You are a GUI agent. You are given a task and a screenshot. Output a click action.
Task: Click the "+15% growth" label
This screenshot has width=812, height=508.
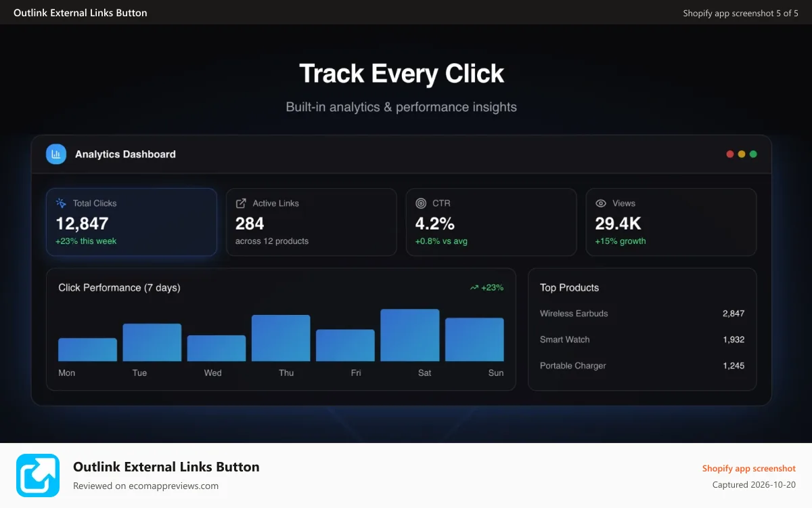click(x=621, y=241)
